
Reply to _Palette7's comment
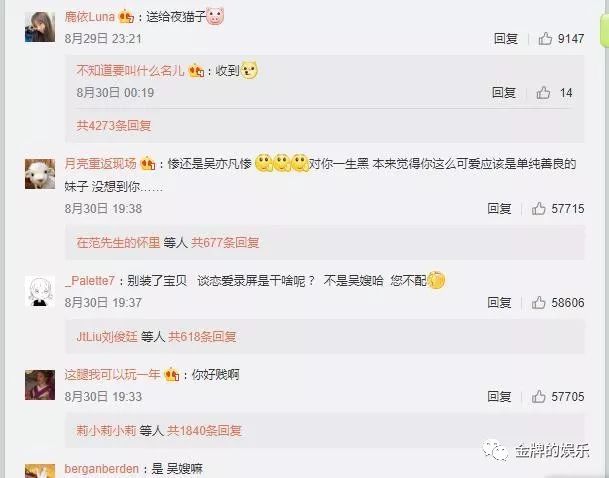coord(499,302)
